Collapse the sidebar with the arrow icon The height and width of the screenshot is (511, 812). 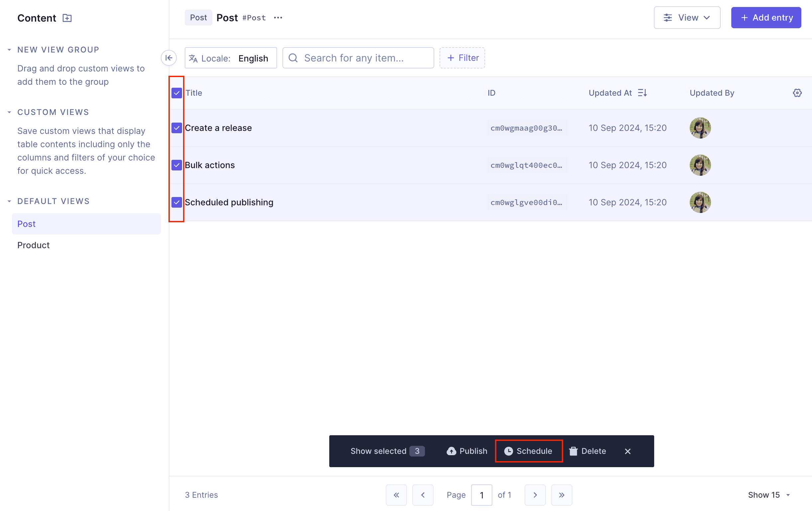168,58
